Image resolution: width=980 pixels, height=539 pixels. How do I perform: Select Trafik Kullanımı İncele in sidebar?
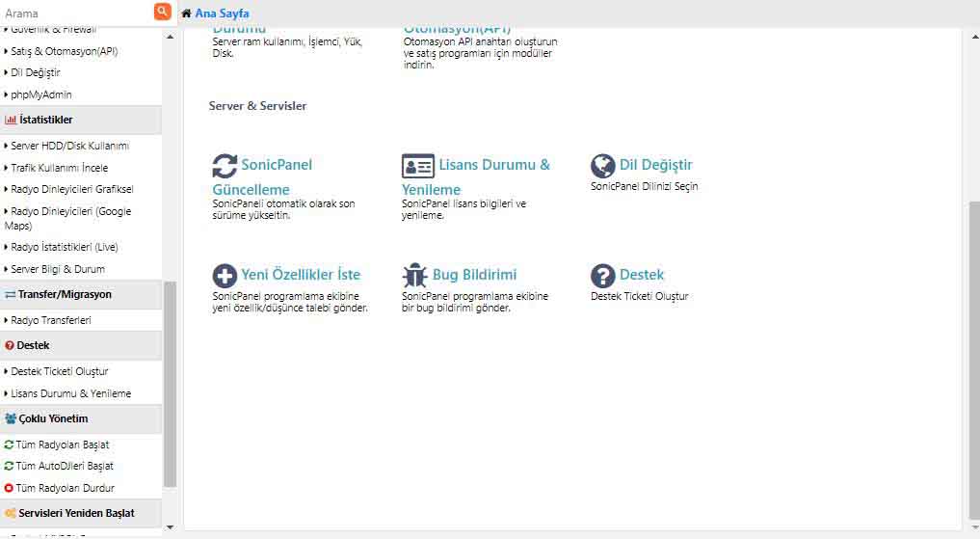59,168
